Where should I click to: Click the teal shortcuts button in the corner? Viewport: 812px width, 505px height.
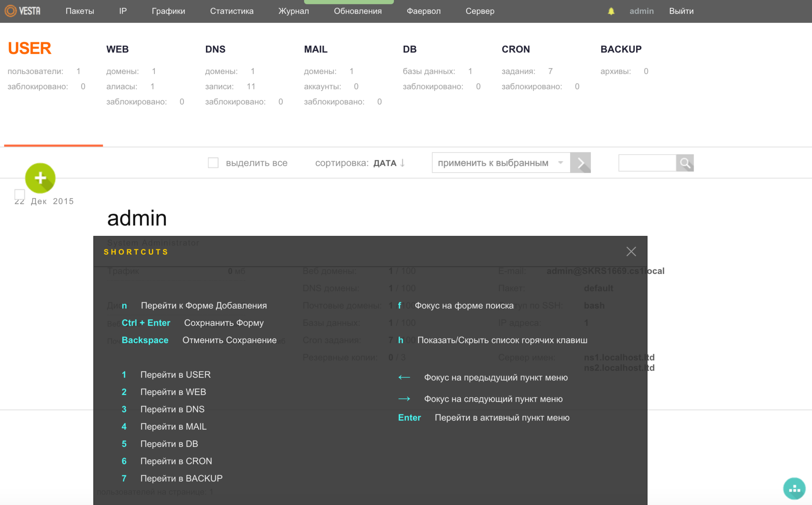click(x=794, y=489)
